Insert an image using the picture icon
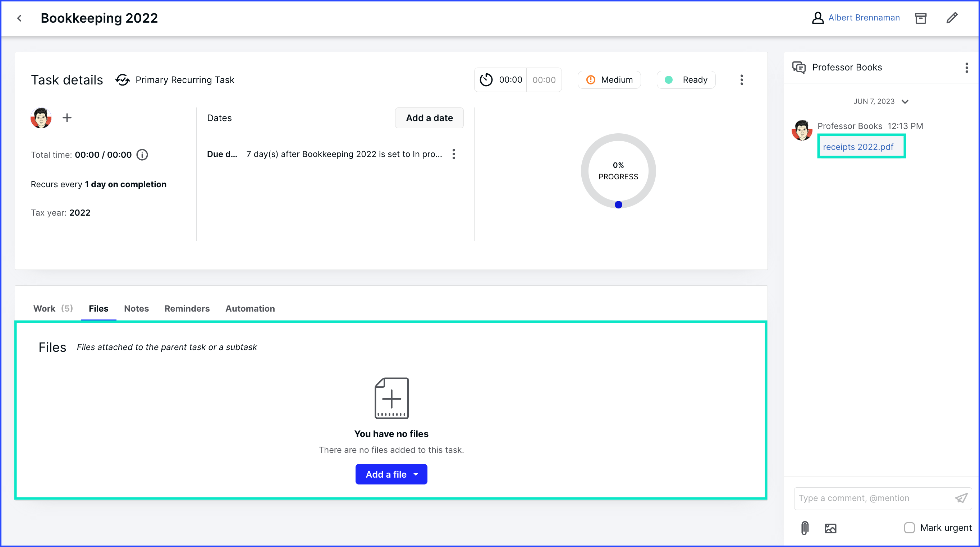 pos(830,528)
